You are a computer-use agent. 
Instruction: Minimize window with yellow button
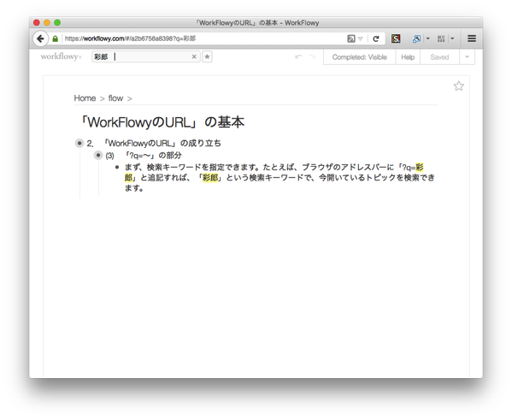click(x=47, y=22)
